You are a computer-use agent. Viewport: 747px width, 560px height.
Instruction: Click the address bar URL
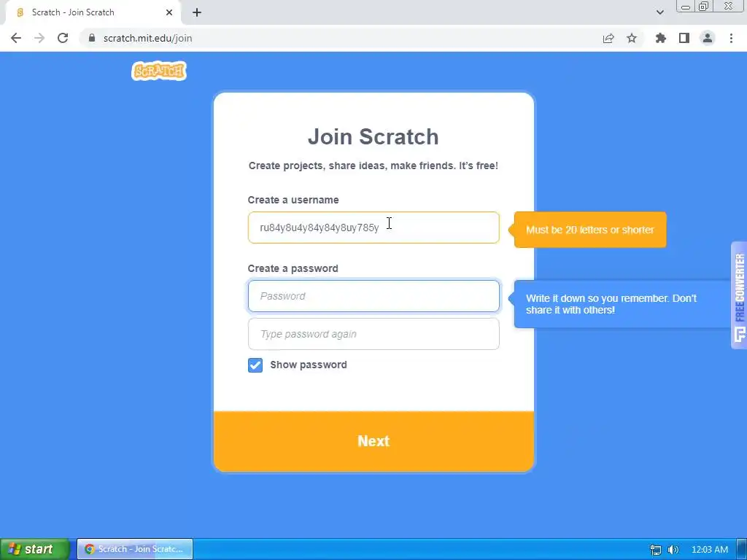pos(147,38)
